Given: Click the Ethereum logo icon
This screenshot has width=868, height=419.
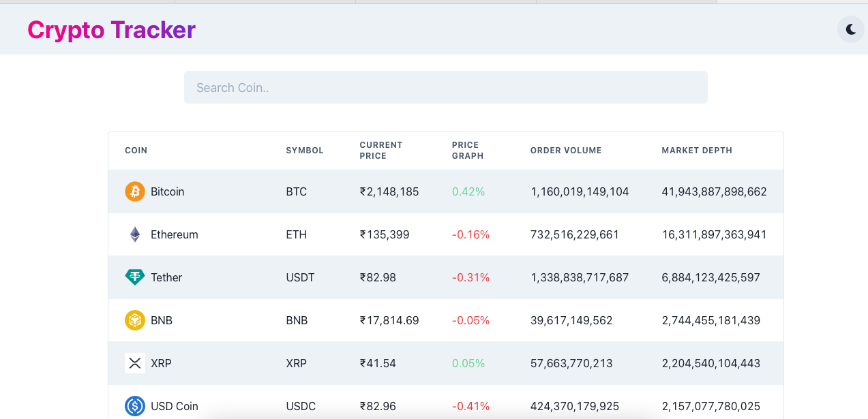Looking at the screenshot, I should [135, 234].
